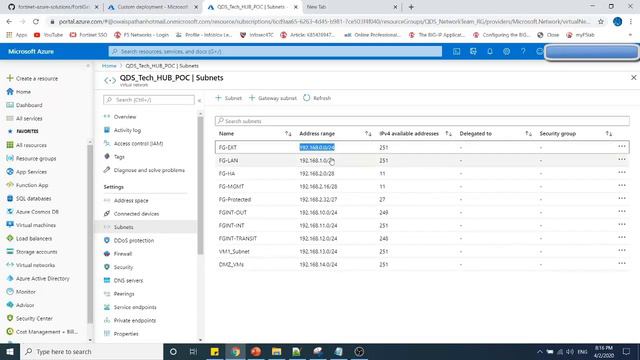Open Advisor in favorites
The width and height of the screenshot is (640, 360).
[20, 305]
